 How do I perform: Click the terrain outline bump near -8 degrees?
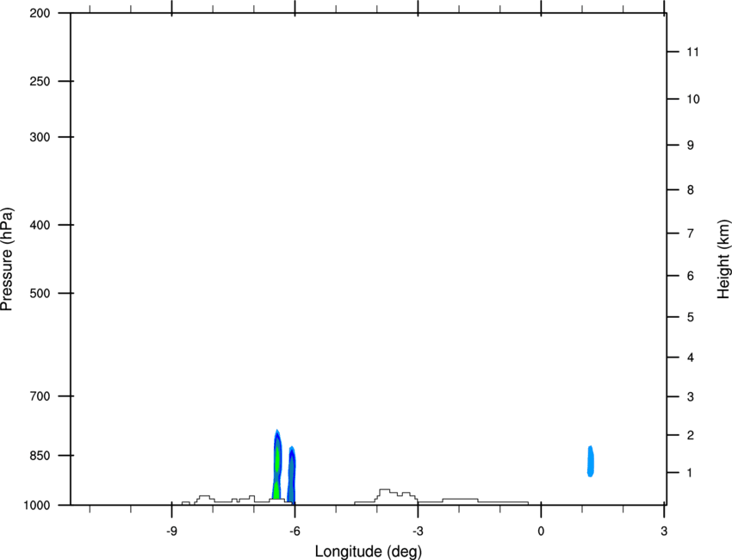[x=204, y=499]
